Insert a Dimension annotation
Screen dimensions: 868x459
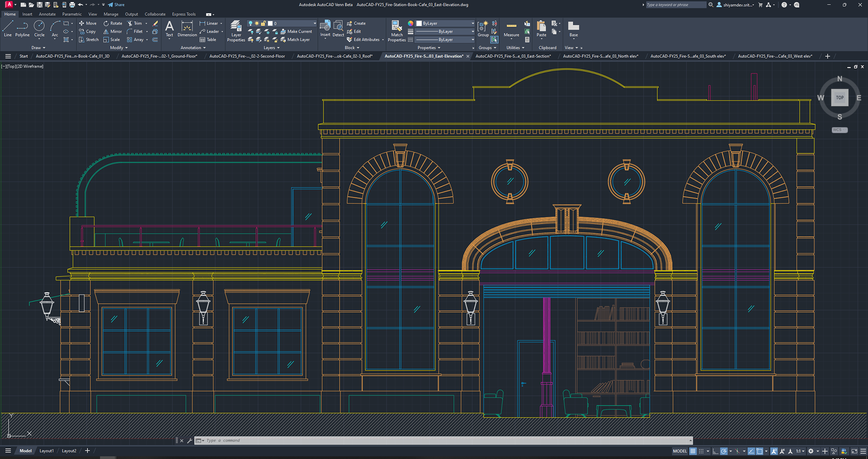(187, 29)
